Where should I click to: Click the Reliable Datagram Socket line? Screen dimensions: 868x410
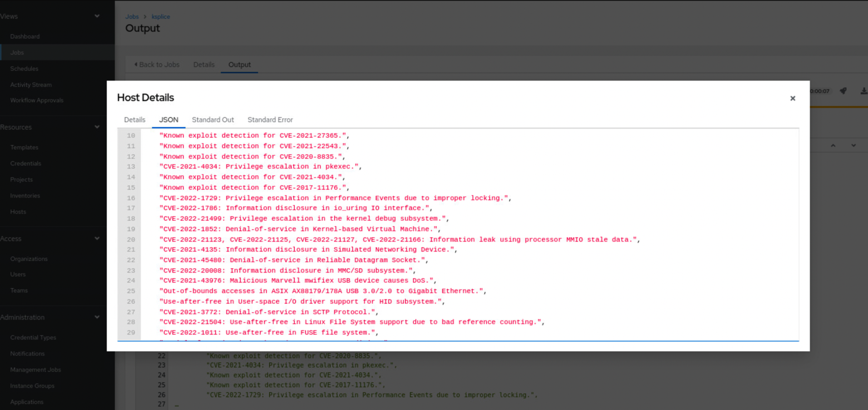coord(294,260)
